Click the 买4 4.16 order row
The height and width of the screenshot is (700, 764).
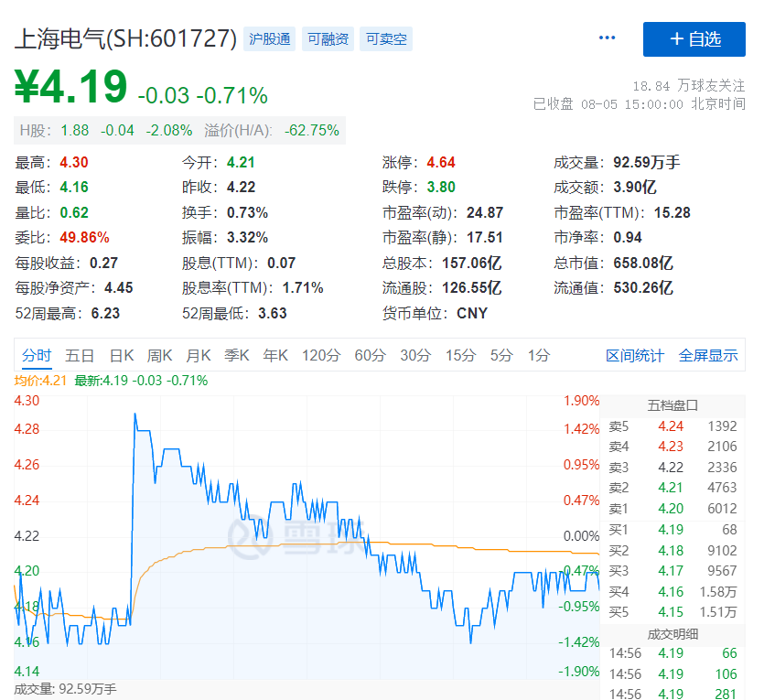[x=673, y=592]
